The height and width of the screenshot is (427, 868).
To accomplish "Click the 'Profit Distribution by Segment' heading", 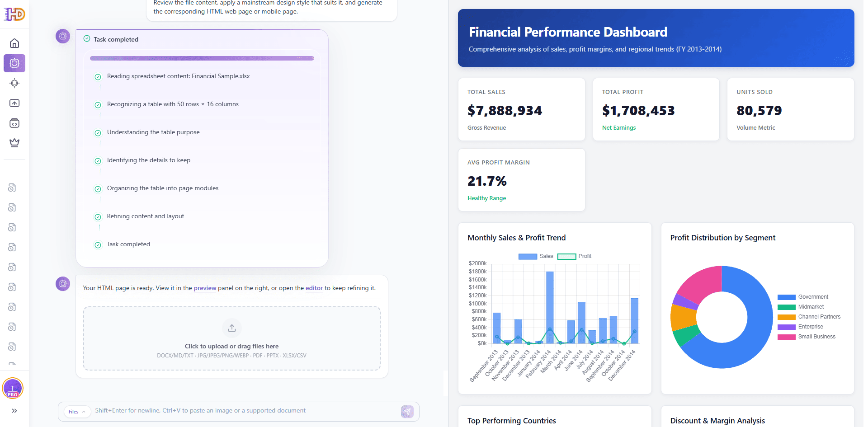I will [723, 238].
